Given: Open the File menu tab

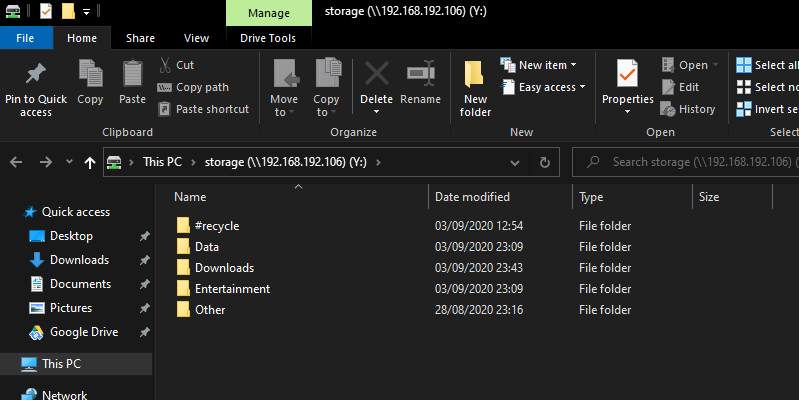Looking at the screenshot, I should pos(26,38).
